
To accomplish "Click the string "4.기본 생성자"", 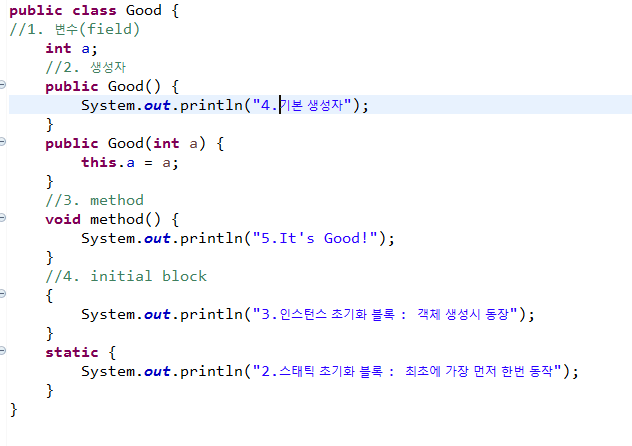I will 302,106.
